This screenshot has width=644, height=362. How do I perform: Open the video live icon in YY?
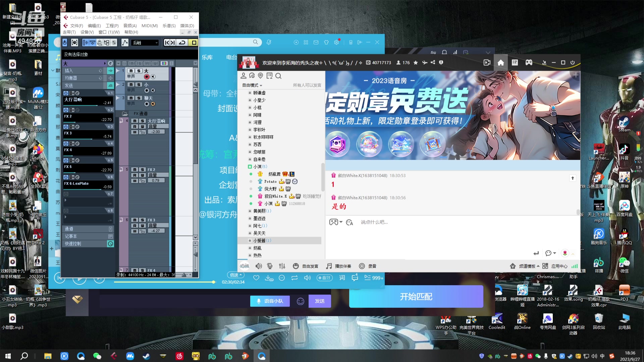(487, 63)
